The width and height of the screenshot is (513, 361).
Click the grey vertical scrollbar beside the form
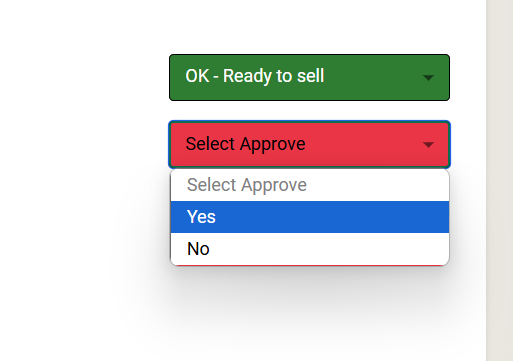tap(499, 180)
